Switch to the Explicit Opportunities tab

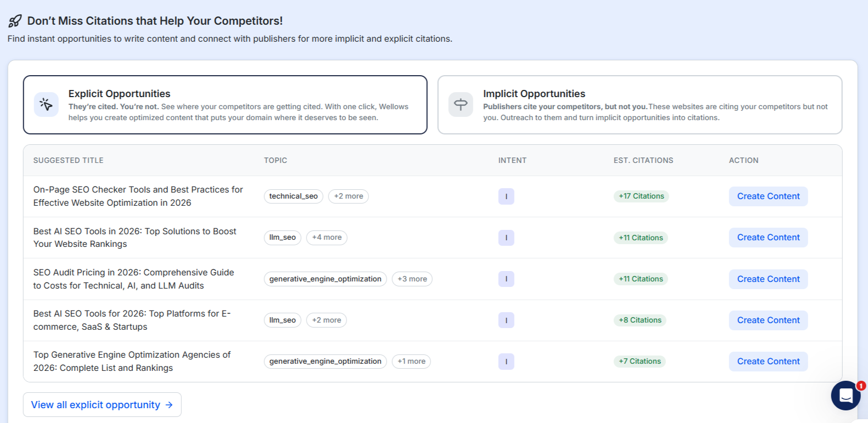(225, 105)
